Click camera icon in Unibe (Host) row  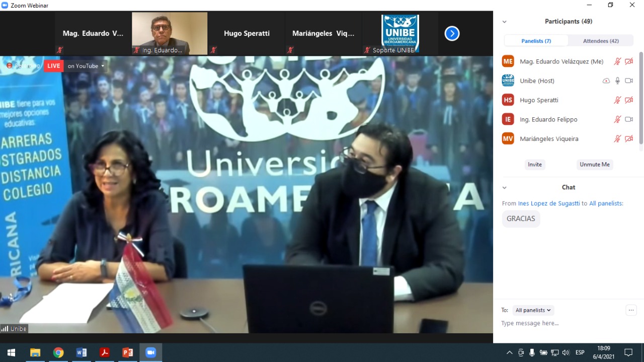click(629, 81)
